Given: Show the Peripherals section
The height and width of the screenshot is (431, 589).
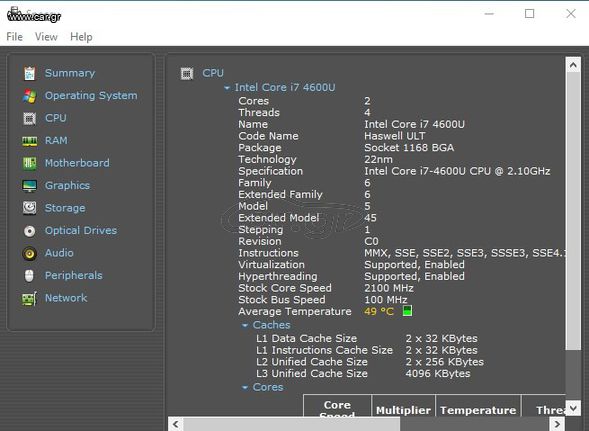Looking at the screenshot, I should click(x=73, y=275).
